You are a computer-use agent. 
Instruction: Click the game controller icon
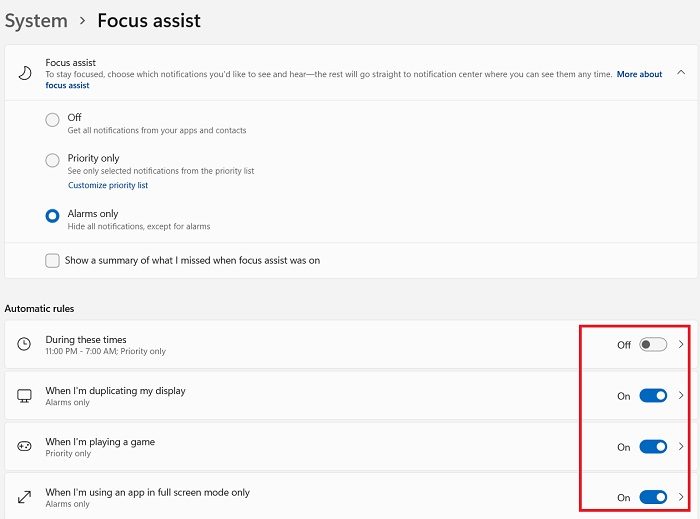point(24,446)
